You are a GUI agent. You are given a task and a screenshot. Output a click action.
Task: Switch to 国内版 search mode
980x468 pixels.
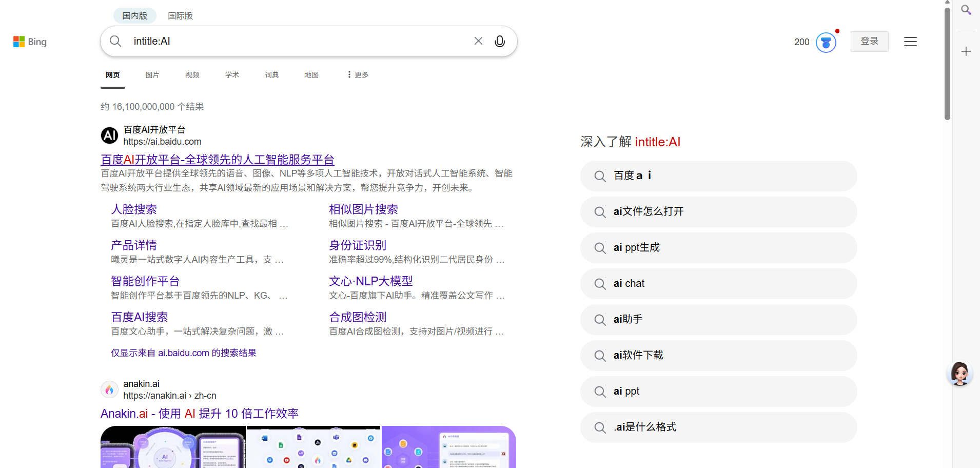(135, 16)
